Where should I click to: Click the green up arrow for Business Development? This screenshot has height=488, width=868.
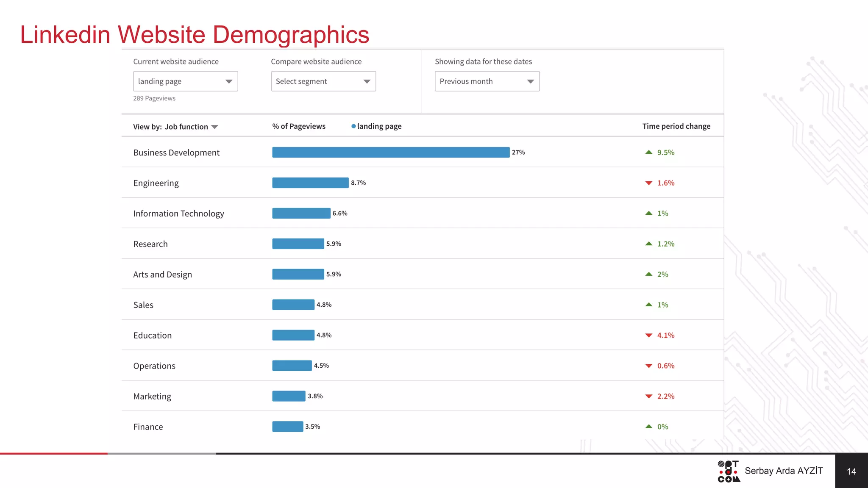pos(648,152)
